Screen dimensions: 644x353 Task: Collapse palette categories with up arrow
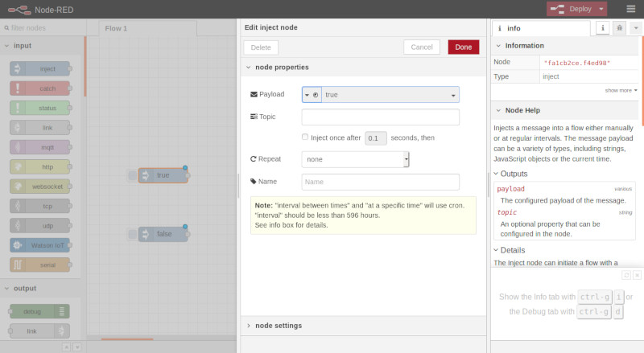(x=67, y=347)
